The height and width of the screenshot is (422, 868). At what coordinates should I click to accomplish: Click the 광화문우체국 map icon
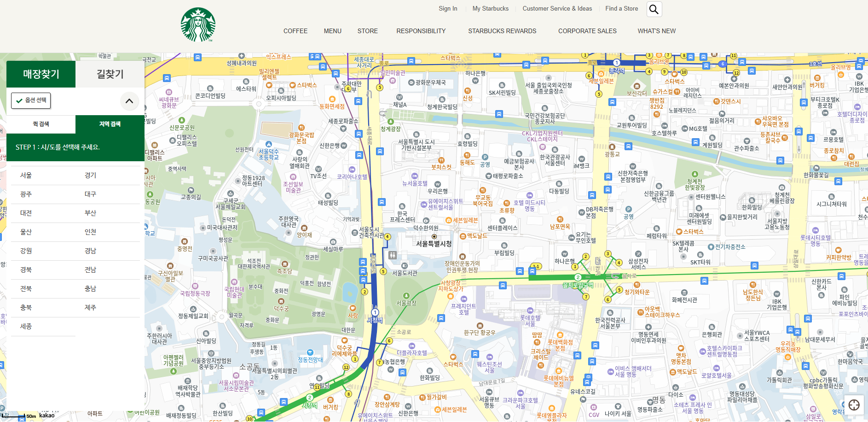click(411, 82)
